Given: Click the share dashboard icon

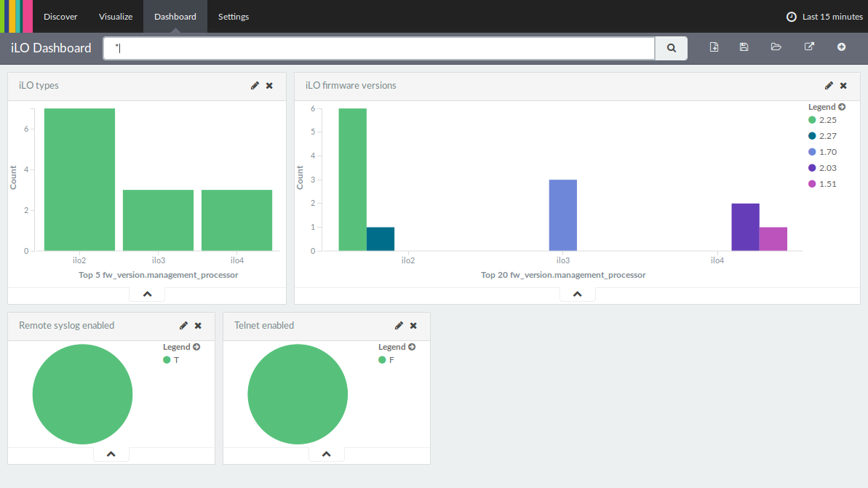Looking at the screenshot, I should (x=809, y=47).
